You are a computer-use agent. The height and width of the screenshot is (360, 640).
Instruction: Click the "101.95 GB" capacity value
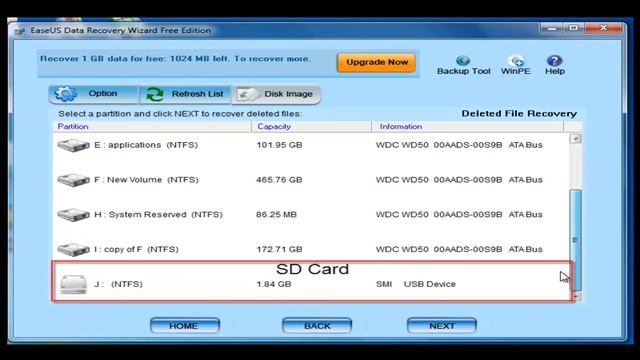(279, 145)
